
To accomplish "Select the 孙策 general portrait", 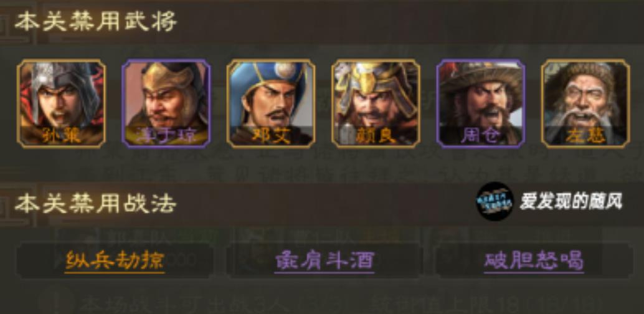I will click(x=61, y=103).
